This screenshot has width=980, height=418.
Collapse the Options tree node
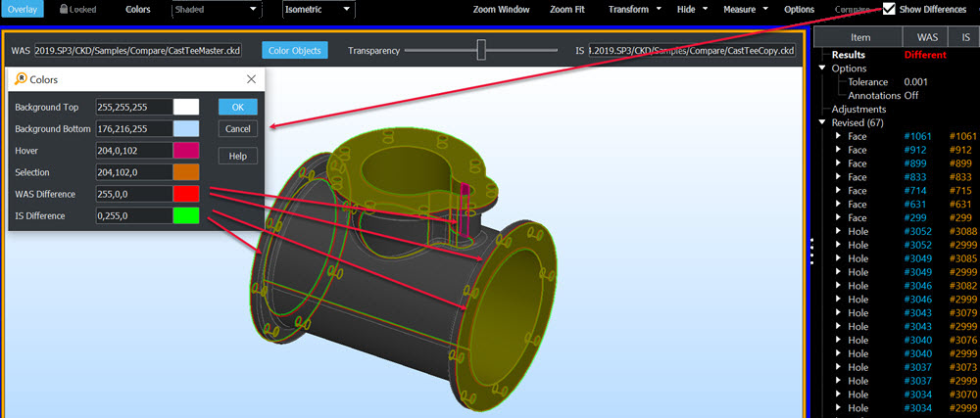[822, 68]
